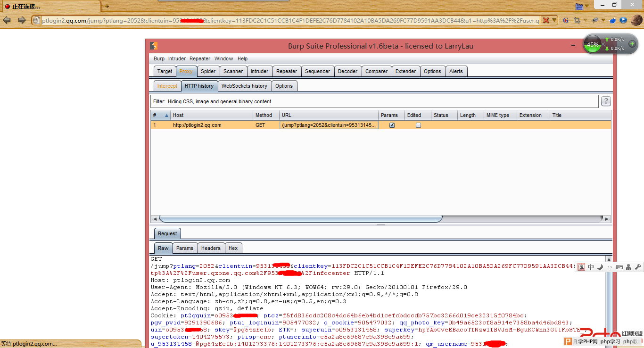Open the Window menu

[x=223, y=58]
